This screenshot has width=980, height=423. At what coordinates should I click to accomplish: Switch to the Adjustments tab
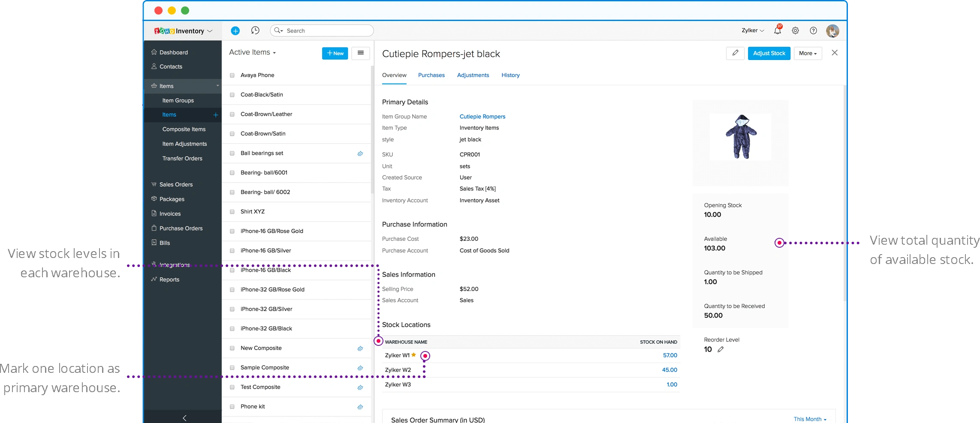[x=473, y=75]
